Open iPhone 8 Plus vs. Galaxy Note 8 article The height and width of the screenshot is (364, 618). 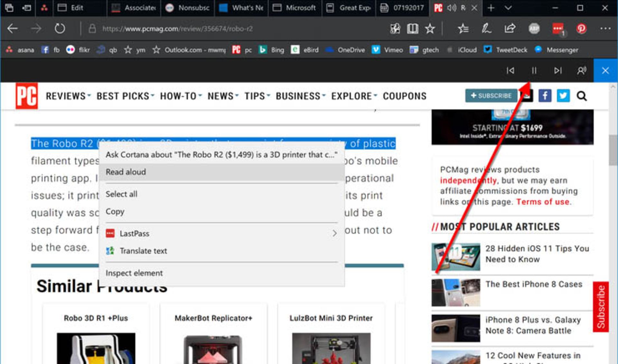(533, 325)
